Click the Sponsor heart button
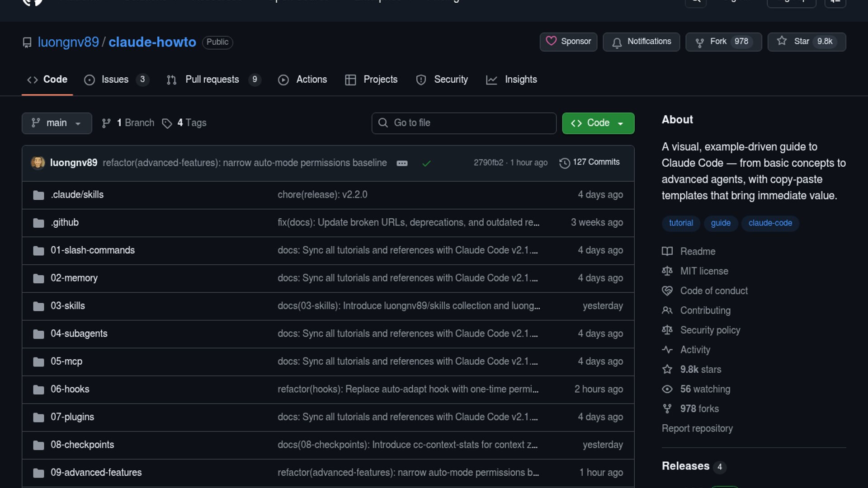This screenshot has width=868, height=488. click(568, 42)
